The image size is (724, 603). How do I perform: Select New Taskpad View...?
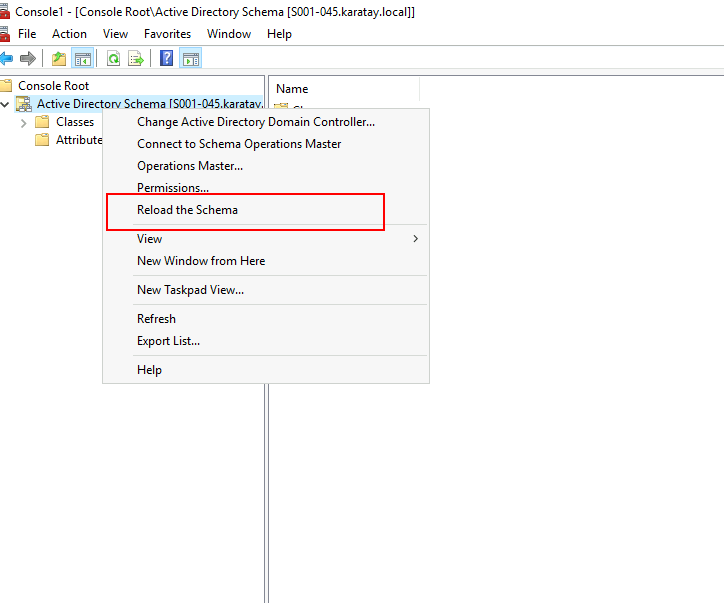(266, 290)
